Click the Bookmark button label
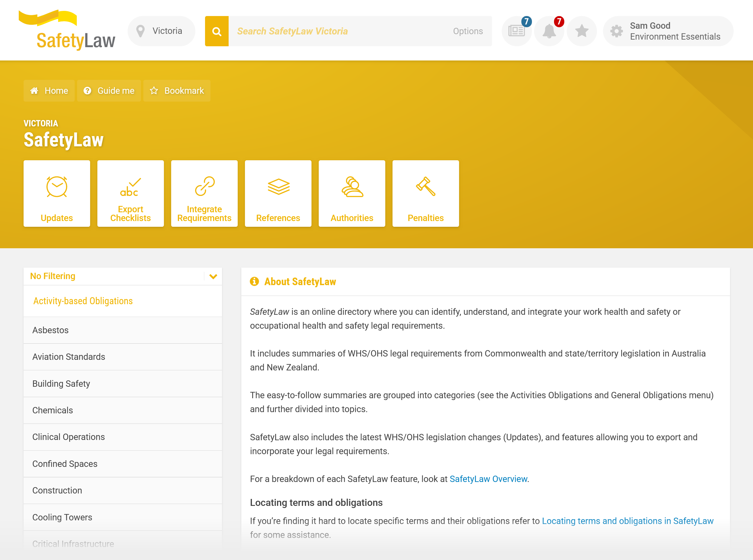Image resolution: width=753 pixels, height=560 pixels. (184, 91)
